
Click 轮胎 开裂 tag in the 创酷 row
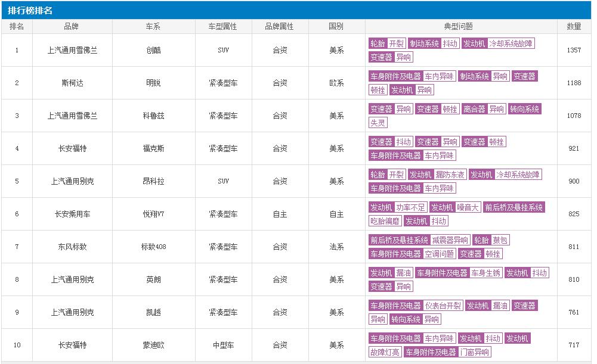pyautogui.click(x=387, y=43)
